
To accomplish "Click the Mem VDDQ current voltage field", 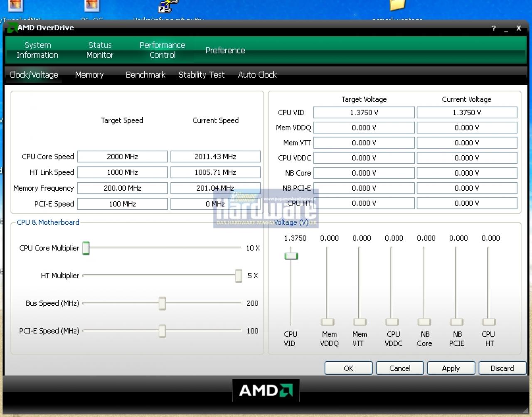I will pyautogui.click(x=467, y=128).
